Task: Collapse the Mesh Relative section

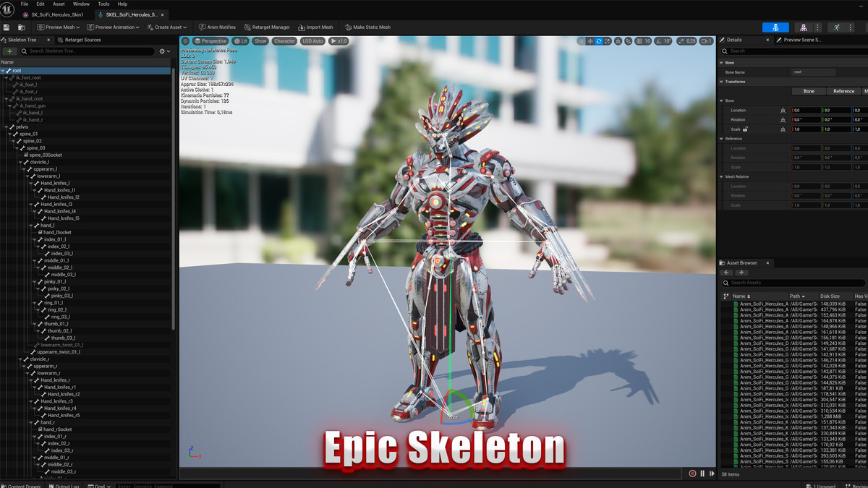Action: (x=721, y=176)
